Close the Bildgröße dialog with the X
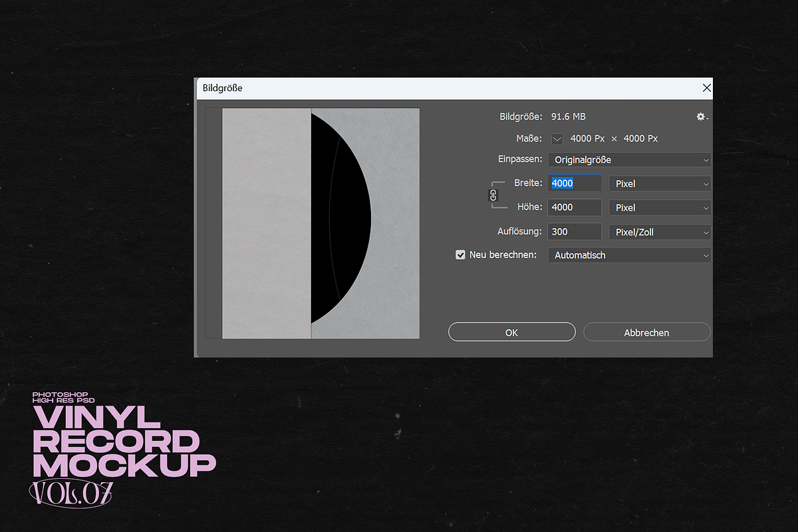The image size is (798, 532). [x=706, y=88]
